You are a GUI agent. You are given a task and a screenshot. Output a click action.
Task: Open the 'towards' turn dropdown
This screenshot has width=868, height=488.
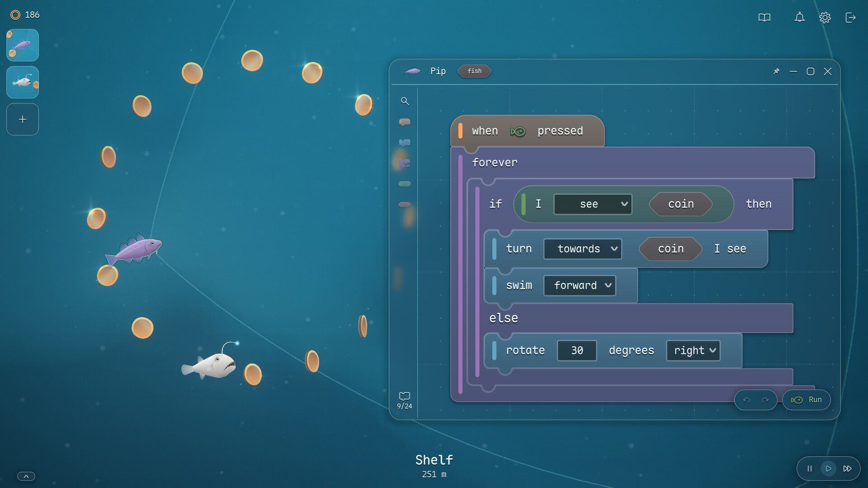click(x=583, y=249)
